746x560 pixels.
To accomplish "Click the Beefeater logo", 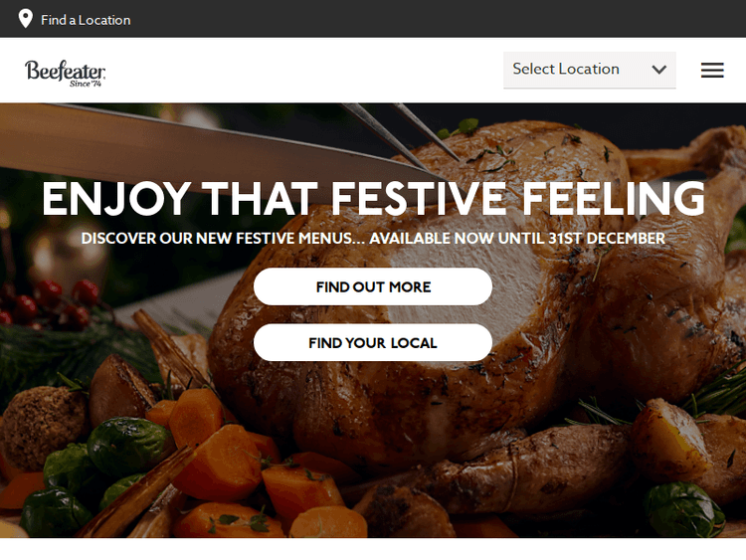I will [x=66, y=73].
